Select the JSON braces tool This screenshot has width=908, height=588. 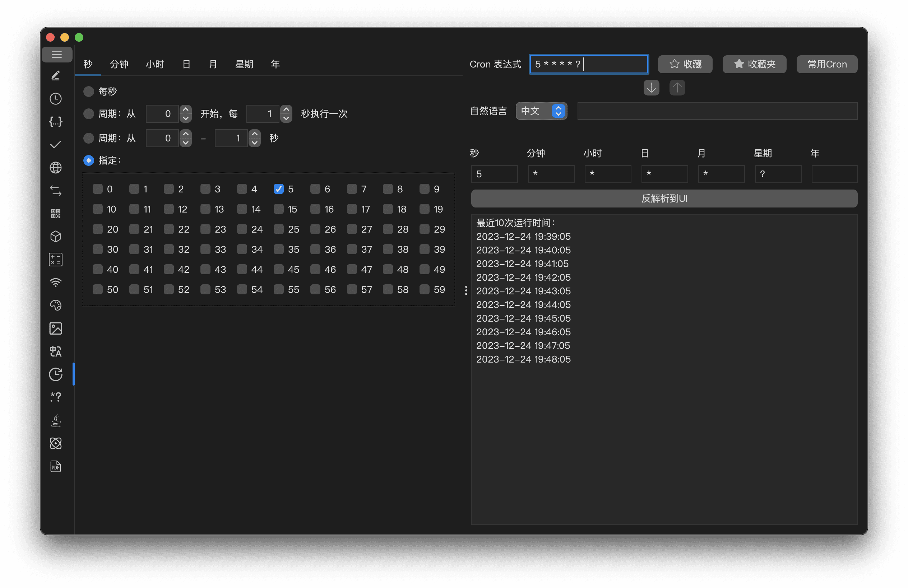click(x=56, y=122)
